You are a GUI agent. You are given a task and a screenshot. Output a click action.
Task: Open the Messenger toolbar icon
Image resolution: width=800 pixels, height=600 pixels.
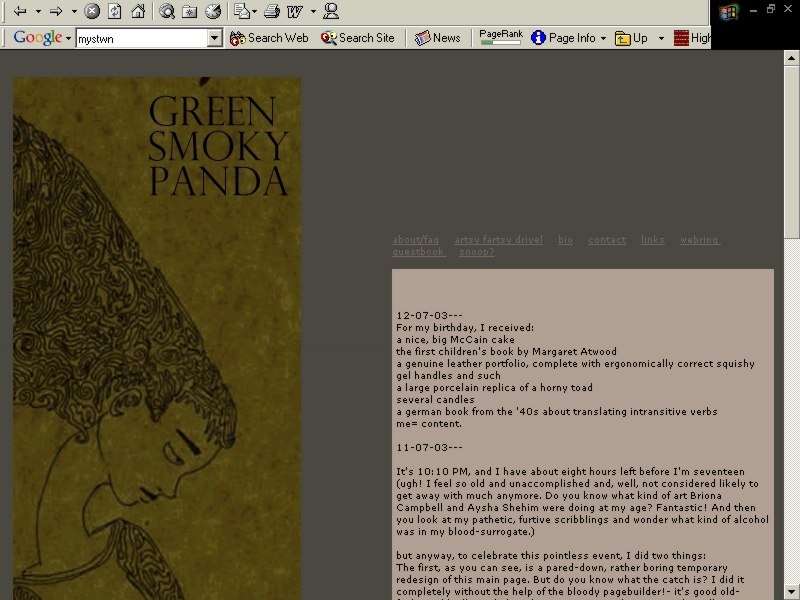click(x=331, y=11)
